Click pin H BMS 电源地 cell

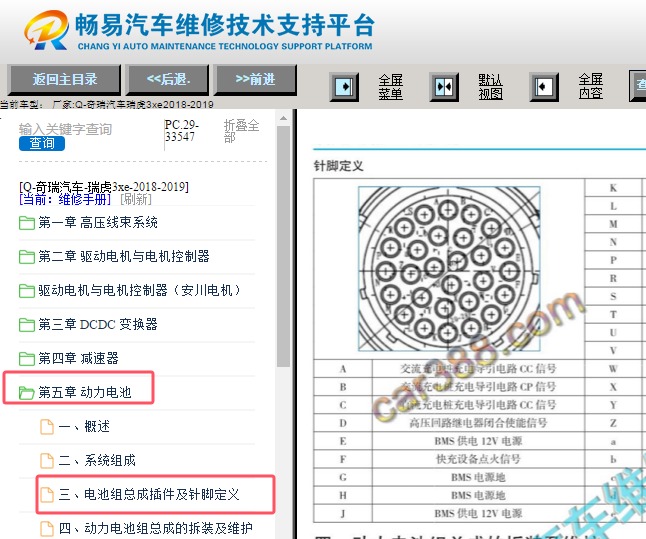pos(478,495)
